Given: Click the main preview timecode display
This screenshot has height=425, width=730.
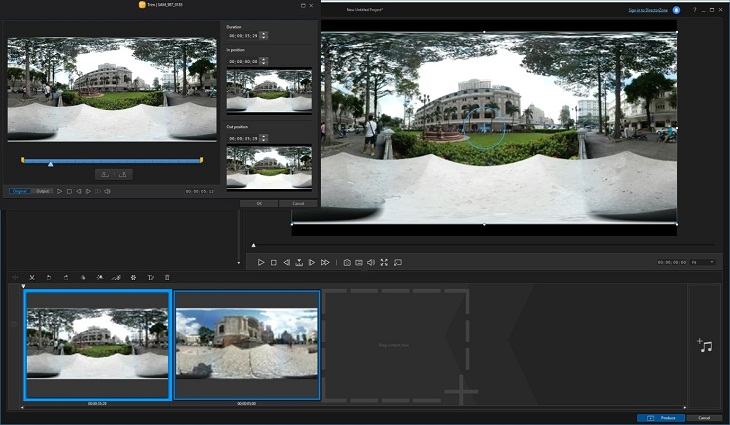Looking at the screenshot, I should 672,263.
